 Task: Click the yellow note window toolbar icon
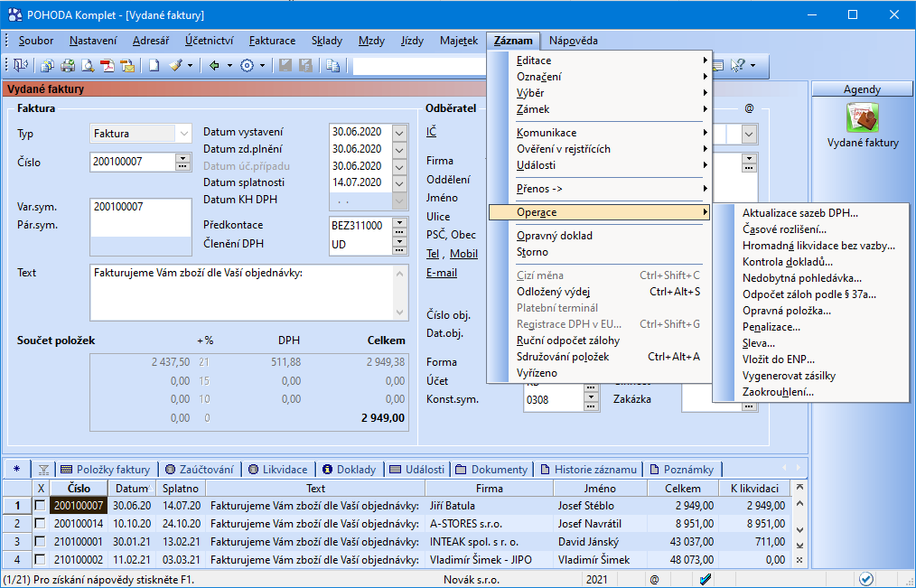(x=716, y=65)
